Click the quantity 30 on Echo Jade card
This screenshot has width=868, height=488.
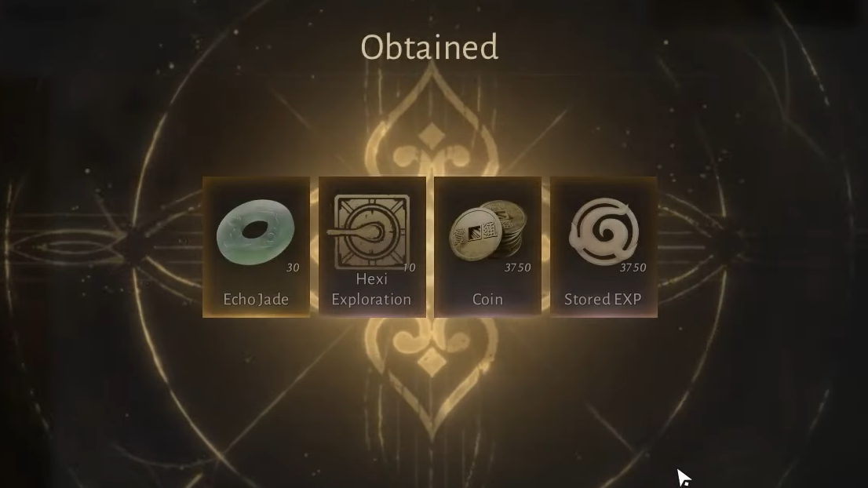(293, 268)
